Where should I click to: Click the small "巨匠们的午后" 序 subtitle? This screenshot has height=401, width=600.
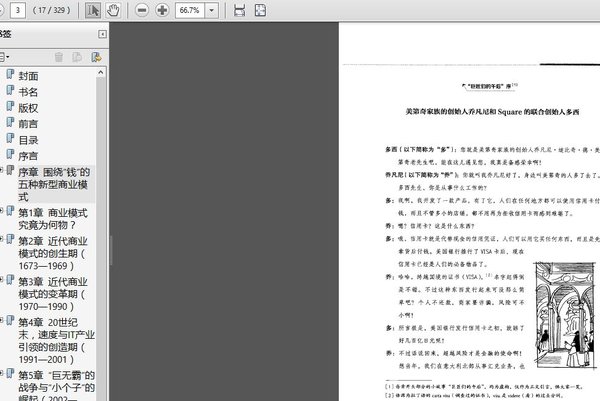pos(489,86)
